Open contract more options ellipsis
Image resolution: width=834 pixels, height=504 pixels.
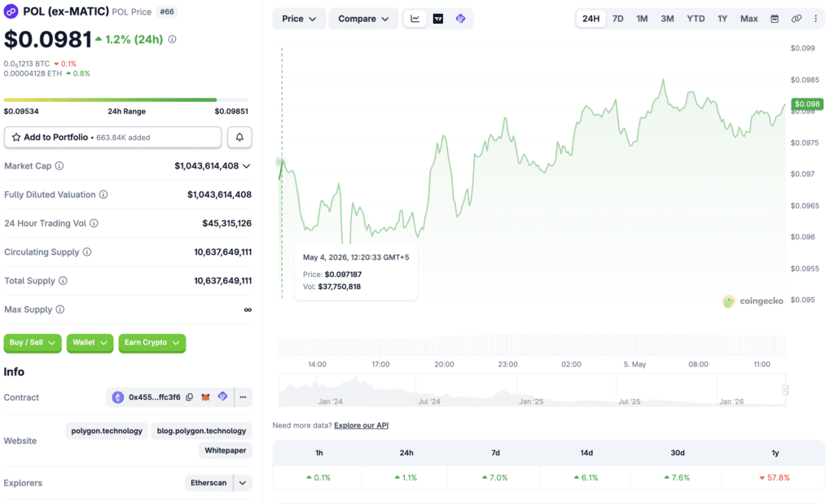tap(243, 397)
